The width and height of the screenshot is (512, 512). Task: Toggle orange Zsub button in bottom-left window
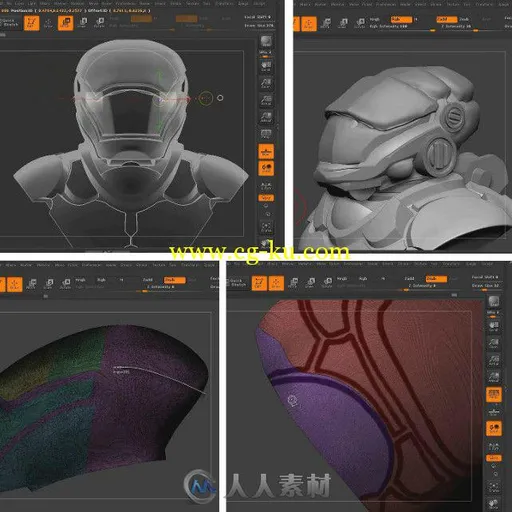tap(175, 280)
